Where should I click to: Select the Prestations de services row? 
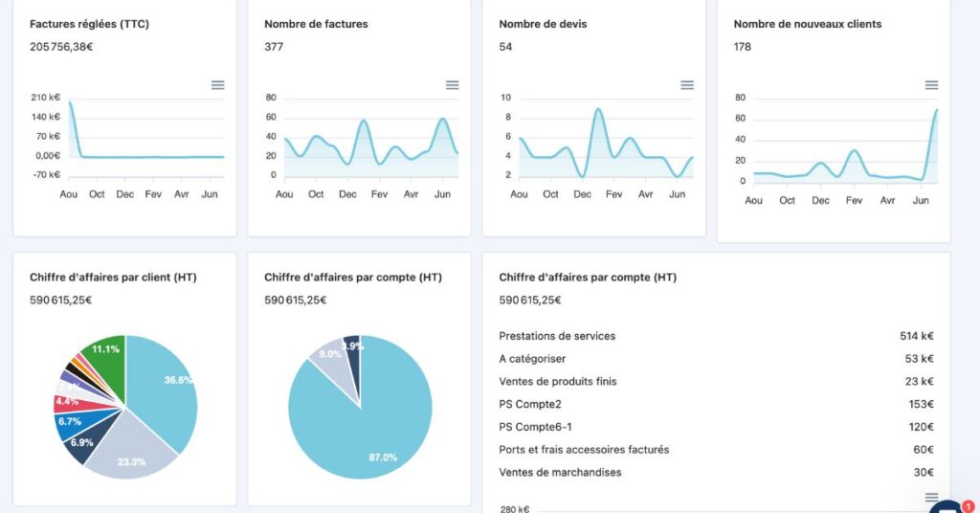click(x=557, y=336)
